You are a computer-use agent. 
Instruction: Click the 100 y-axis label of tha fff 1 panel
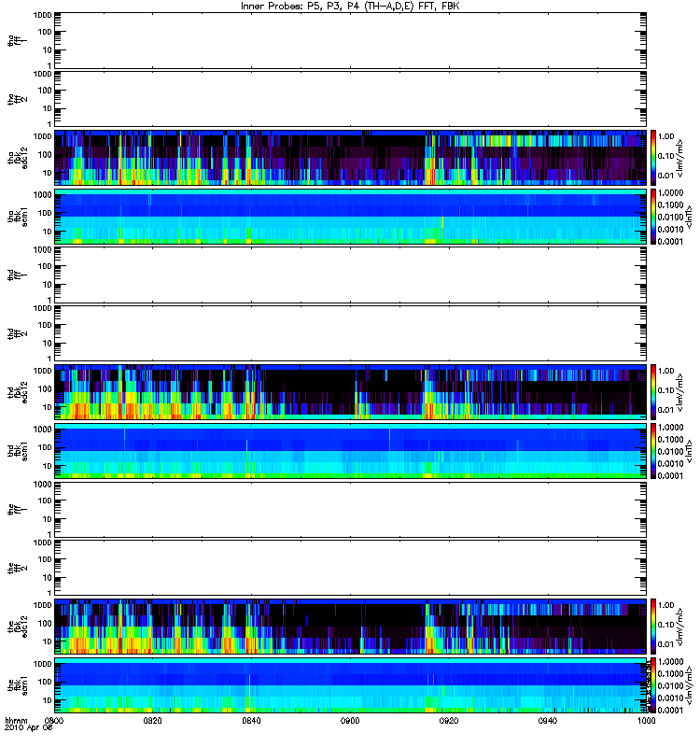45,32
